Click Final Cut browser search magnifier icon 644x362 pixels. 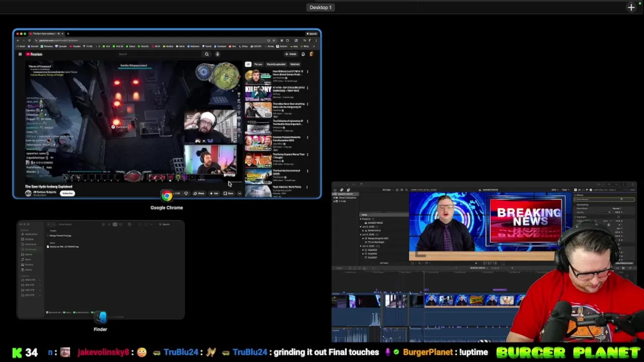[407, 190]
